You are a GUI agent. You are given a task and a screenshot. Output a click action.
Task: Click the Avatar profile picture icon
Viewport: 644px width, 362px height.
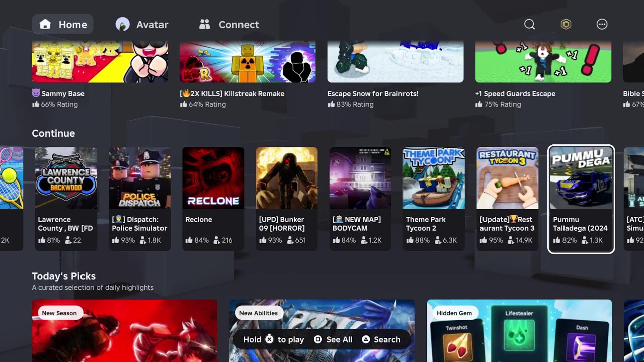point(122,24)
